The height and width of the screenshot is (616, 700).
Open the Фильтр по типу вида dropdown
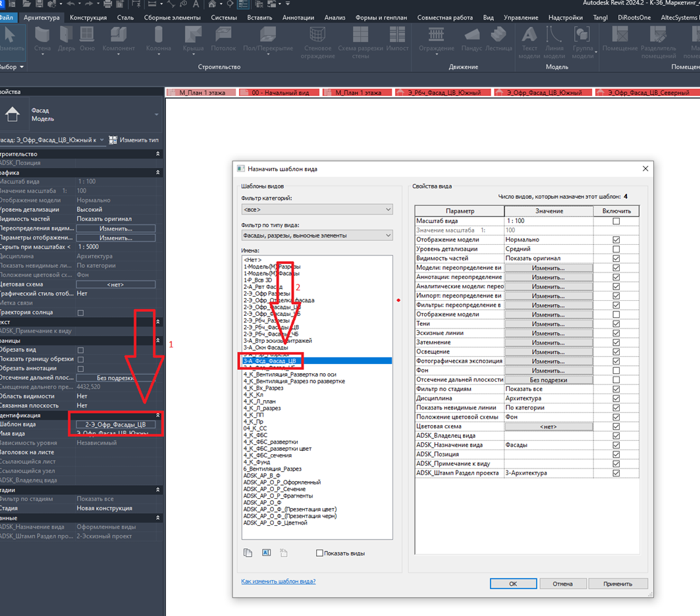click(317, 235)
